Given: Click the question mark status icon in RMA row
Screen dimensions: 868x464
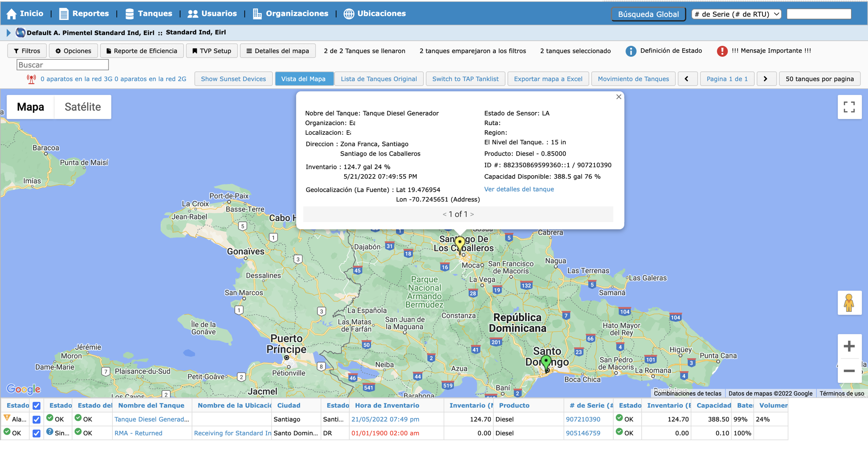Looking at the screenshot, I should [50, 432].
